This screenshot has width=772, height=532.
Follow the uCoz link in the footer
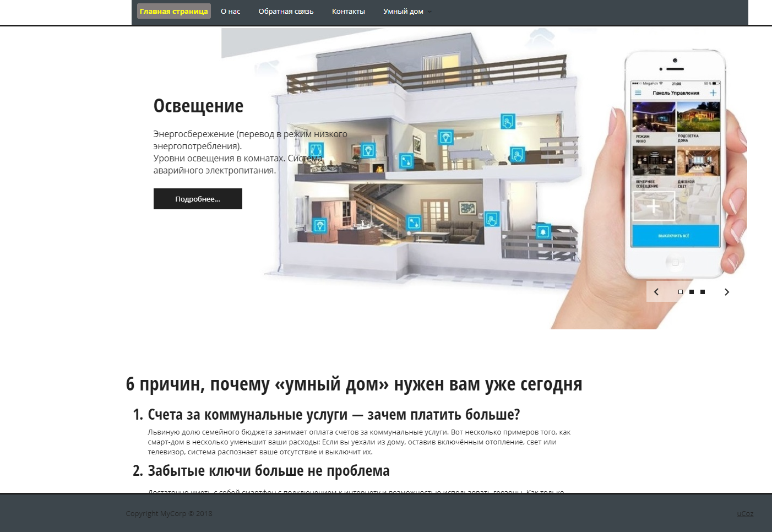click(x=744, y=513)
